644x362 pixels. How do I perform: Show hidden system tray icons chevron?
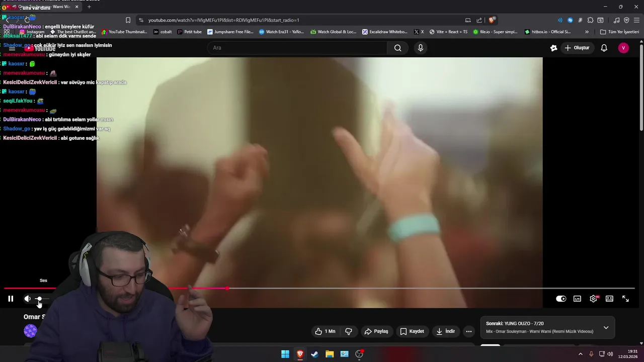(x=580, y=354)
